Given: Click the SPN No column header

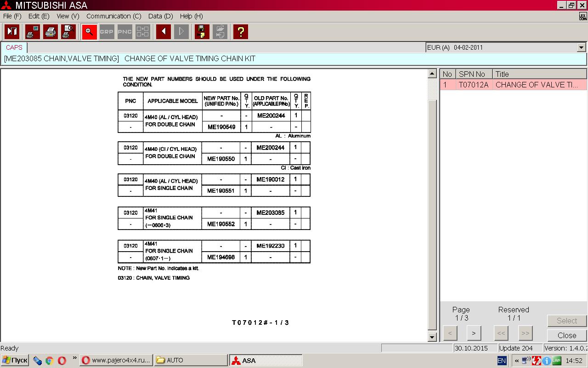Looking at the screenshot, I should [472, 74].
